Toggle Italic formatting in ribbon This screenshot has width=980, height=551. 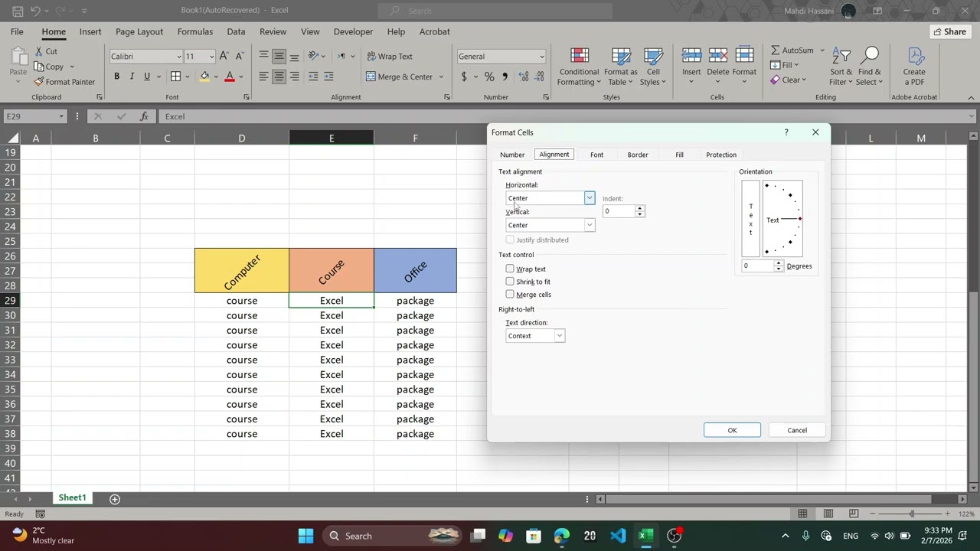[x=132, y=77]
